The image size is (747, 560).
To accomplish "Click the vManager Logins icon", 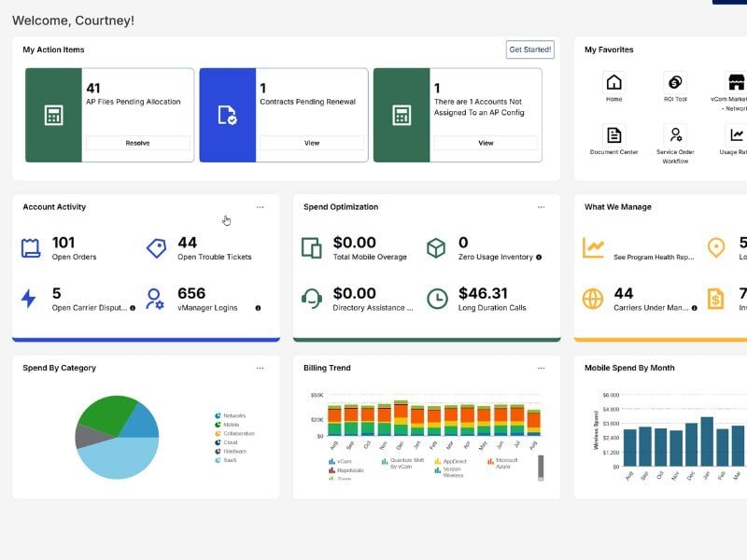I will click(x=154, y=297).
